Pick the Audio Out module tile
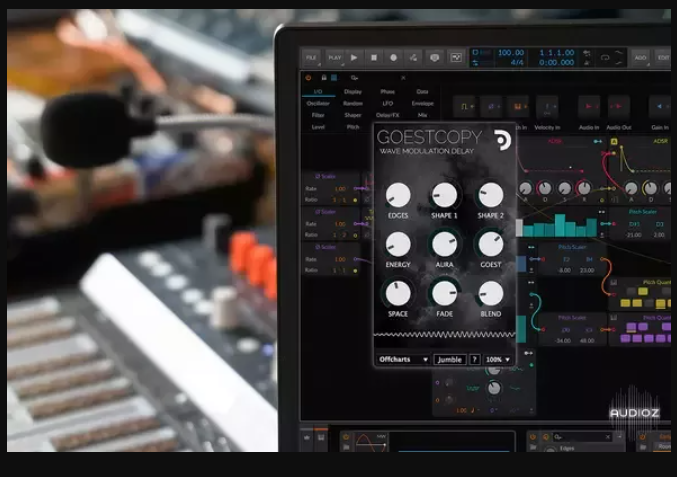 point(618,107)
